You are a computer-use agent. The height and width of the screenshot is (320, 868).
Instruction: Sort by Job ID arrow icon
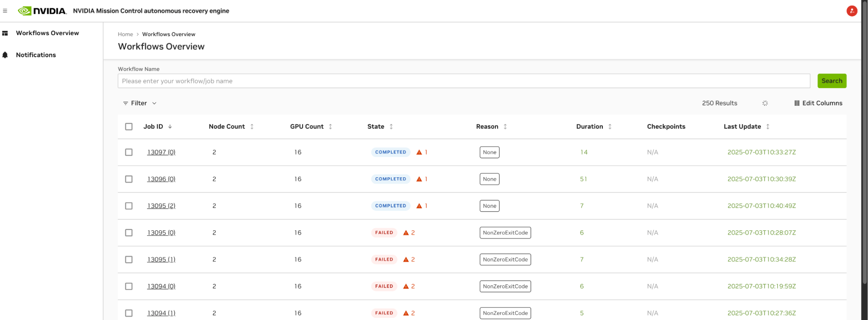click(170, 127)
